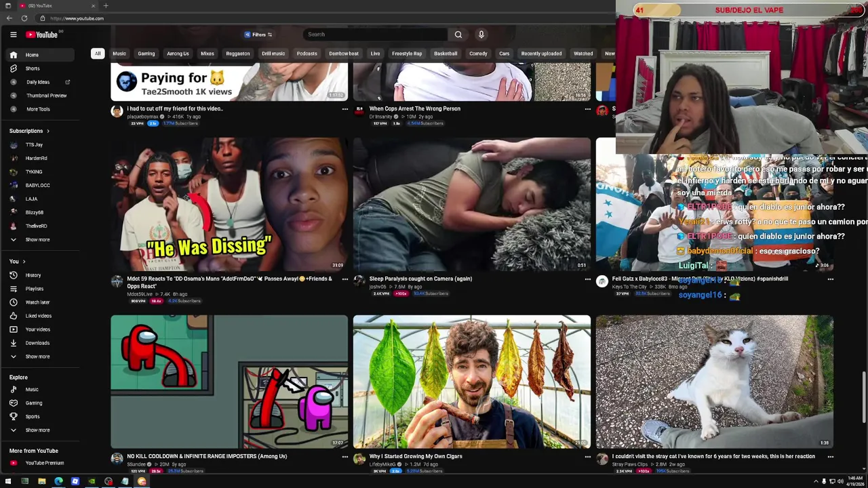Open Downloads in the sidebar
Image resolution: width=868 pixels, height=488 pixels.
[x=41, y=343]
